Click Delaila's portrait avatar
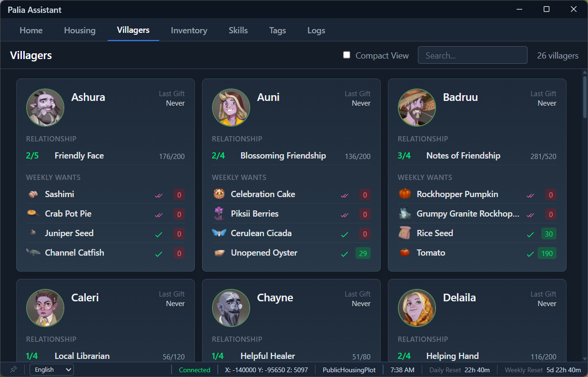 417,308
